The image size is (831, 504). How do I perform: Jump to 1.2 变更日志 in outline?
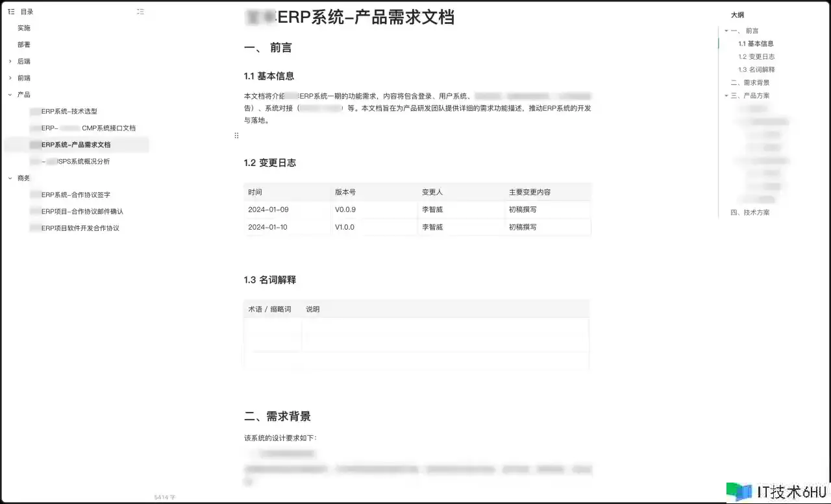756,57
